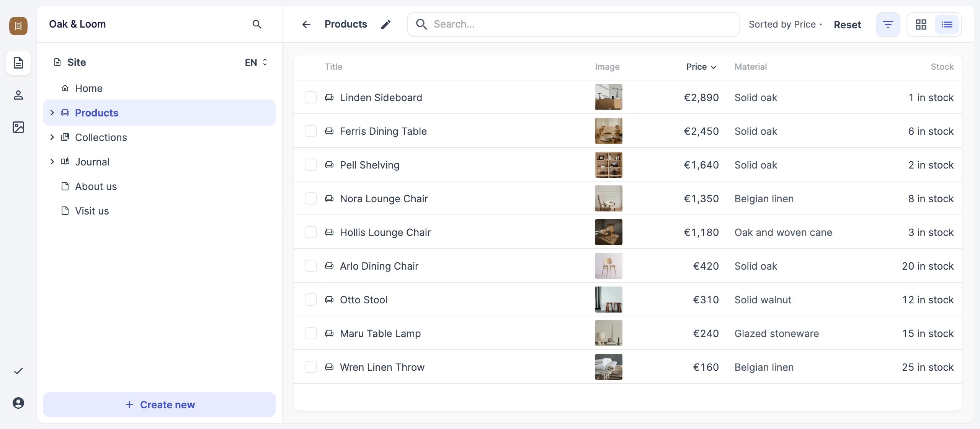Click the search icon next to Oak & Loom
Screen dimensions: 980x429
[x=257, y=25]
